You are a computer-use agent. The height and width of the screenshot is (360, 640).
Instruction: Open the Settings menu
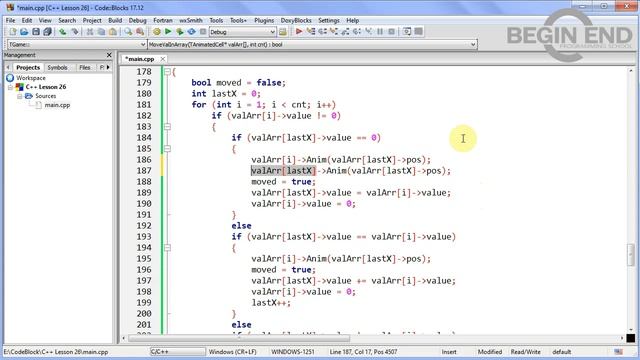(329, 20)
